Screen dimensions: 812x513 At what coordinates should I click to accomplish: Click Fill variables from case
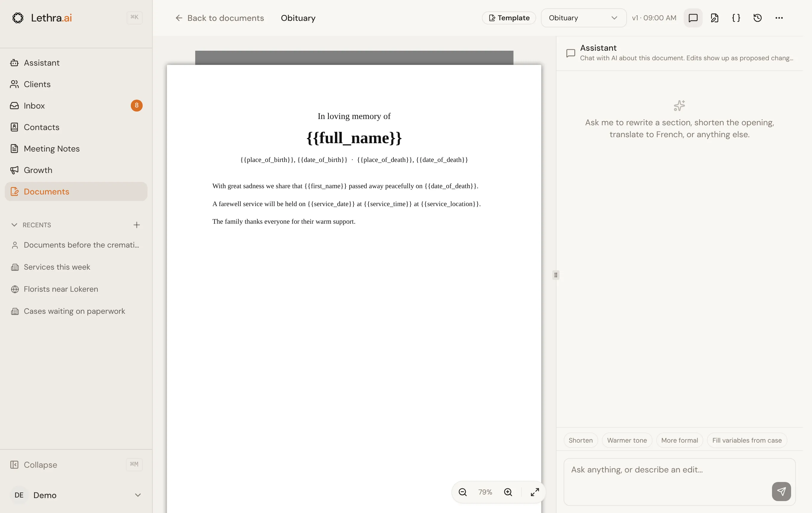click(x=747, y=440)
